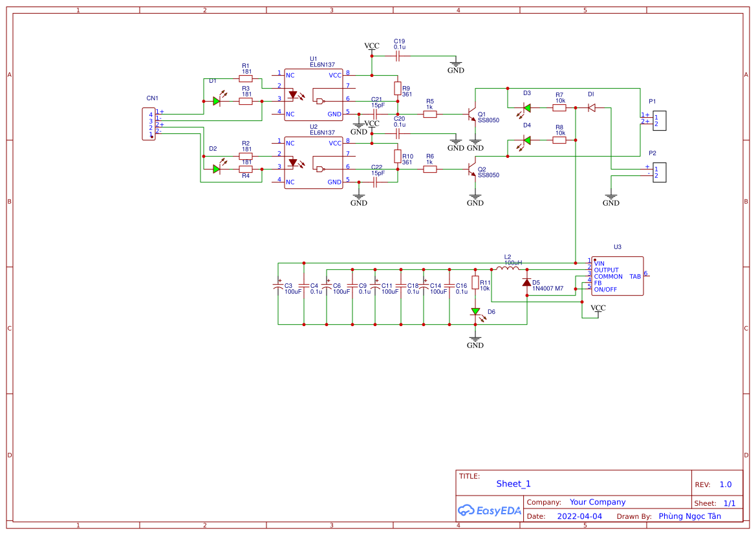This screenshot has height=535, width=756.
Task: Select the R11 10k resistor symbol
Action: 475,283
